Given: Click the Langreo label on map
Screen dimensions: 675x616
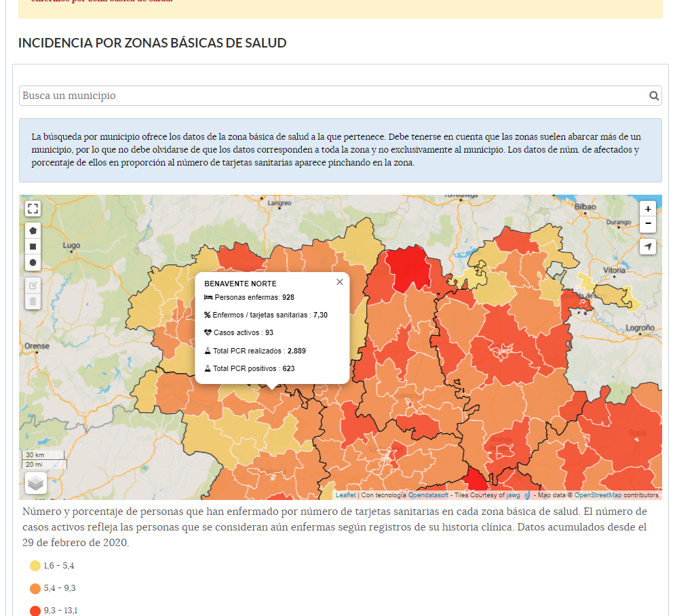Looking at the screenshot, I should click(x=279, y=202).
